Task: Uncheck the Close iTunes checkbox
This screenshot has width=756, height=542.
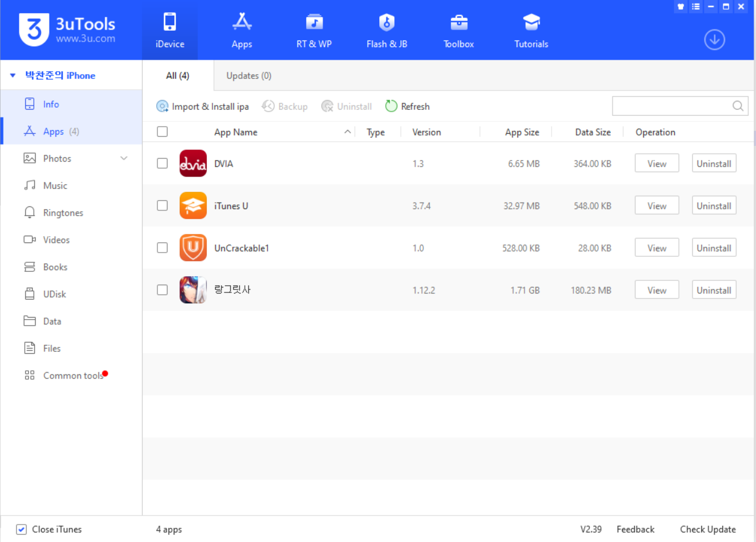Action: click(x=22, y=529)
